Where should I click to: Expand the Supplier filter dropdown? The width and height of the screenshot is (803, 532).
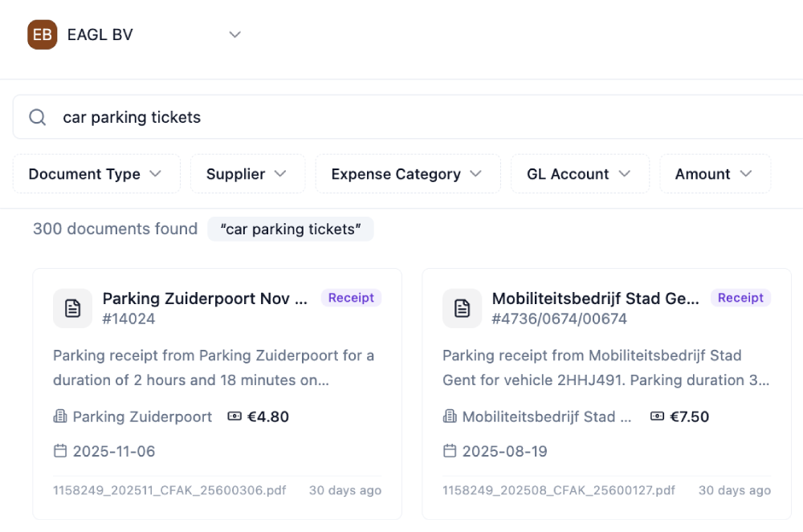(247, 173)
